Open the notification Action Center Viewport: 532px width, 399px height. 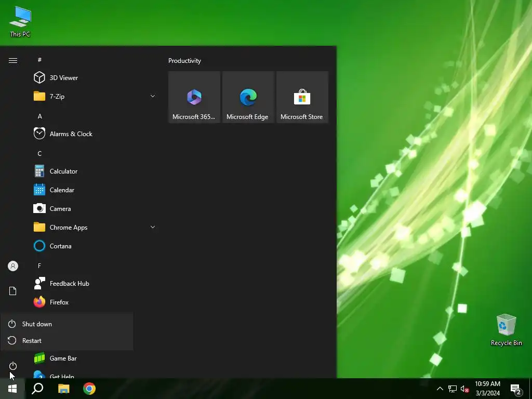coord(516,389)
